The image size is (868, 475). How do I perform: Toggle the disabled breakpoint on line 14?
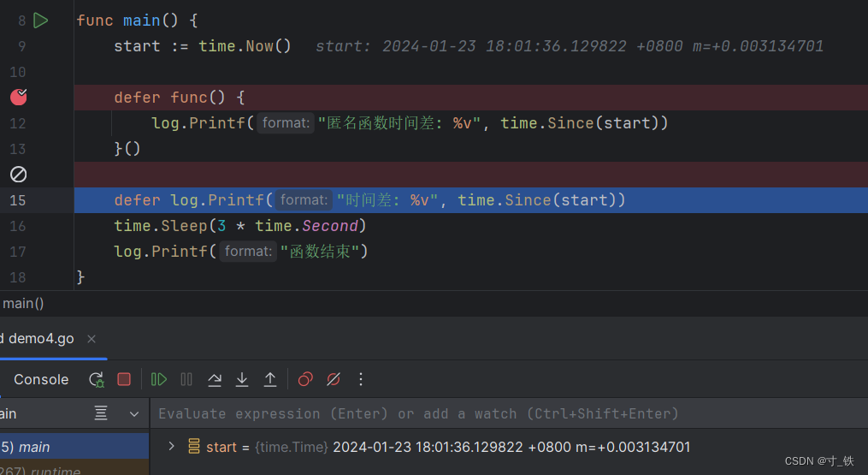pyautogui.click(x=19, y=175)
